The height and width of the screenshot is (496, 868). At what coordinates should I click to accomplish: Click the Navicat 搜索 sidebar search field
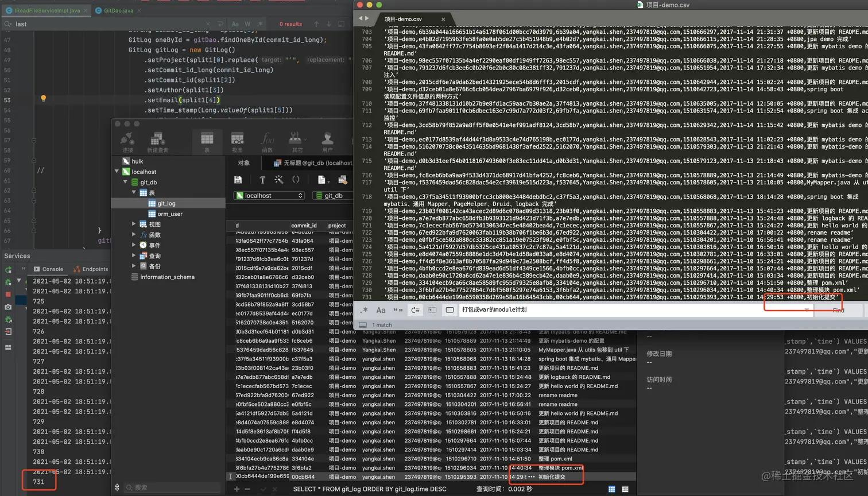click(172, 487)
